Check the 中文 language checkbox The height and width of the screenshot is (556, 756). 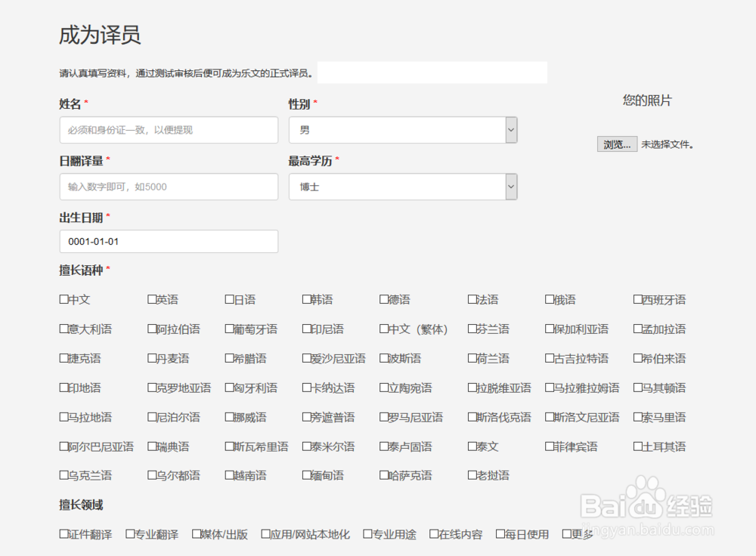64,299
